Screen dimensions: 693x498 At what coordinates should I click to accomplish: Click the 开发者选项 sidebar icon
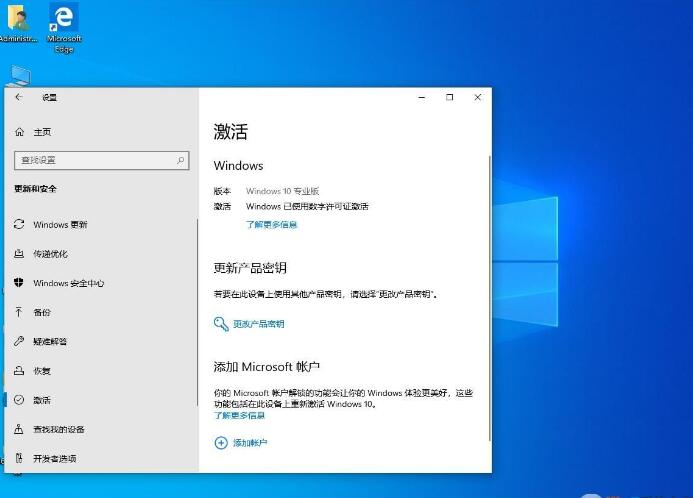(19, 458)
